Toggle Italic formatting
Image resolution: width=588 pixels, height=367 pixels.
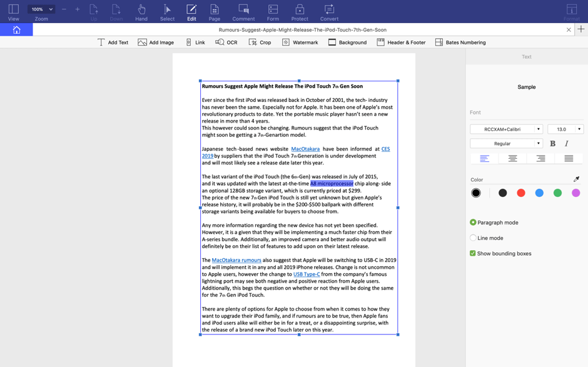566,144
